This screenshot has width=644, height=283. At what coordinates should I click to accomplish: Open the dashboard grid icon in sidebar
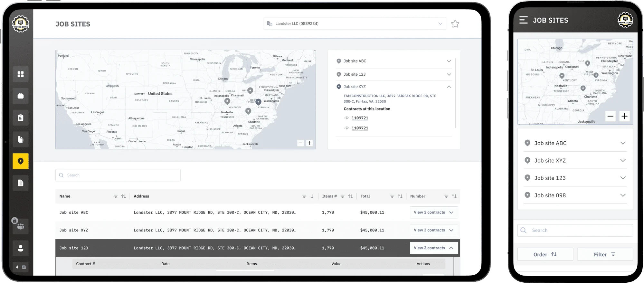pos(21,74)
